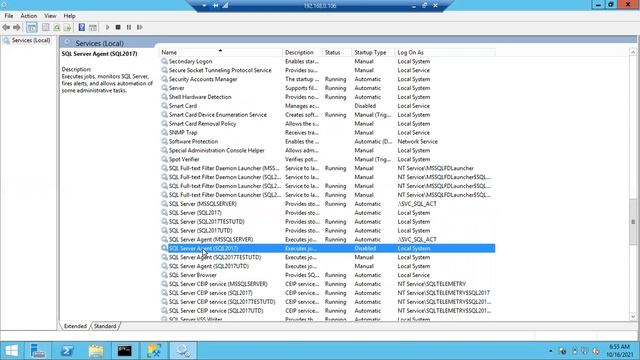Select SQL Server CEIP service (SQL2017)
Image resolution: width=640 pixels, height=360 pixels.
coord(211,293)
